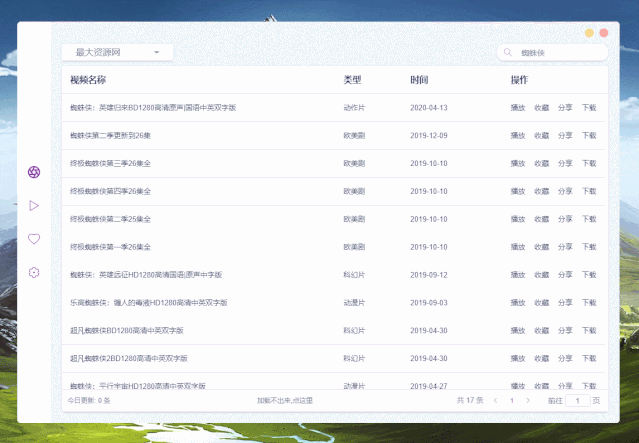This screenshot has height=443, width=639.
Task: Focus the search field containing 蜘蛛侠
Action: (x=552, y=53)
